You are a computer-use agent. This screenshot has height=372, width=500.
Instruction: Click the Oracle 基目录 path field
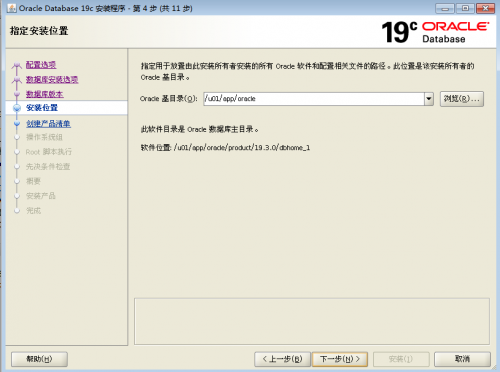tap(314, 99)
